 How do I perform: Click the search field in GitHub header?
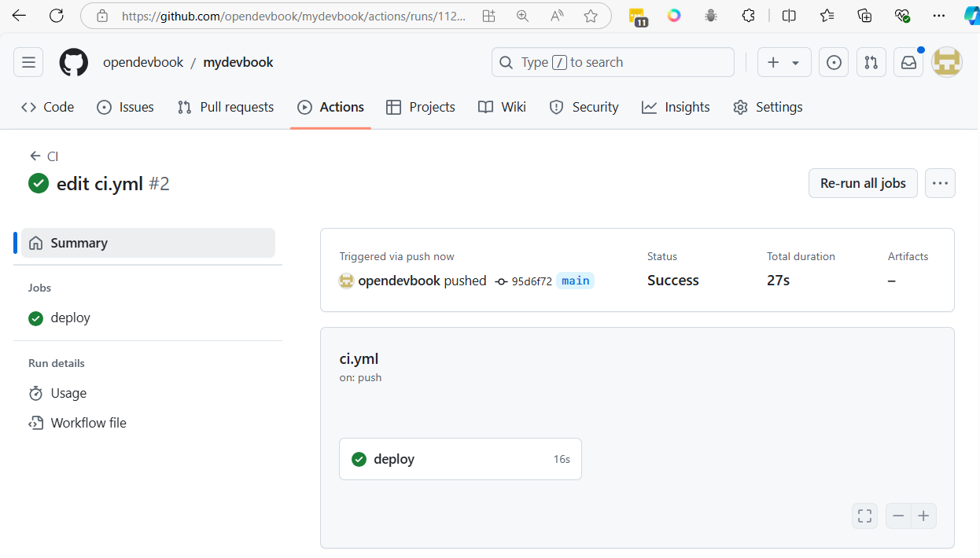(x=613, y=63)
